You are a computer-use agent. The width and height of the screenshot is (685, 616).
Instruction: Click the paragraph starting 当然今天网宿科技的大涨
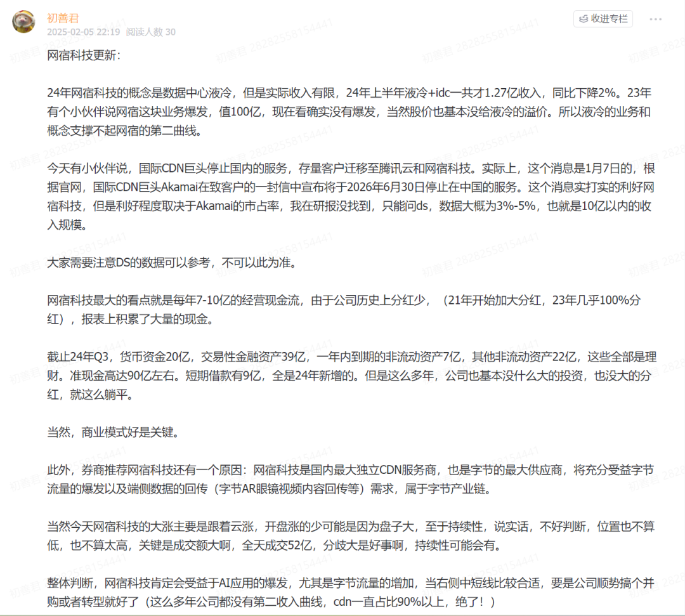(351, 536)
